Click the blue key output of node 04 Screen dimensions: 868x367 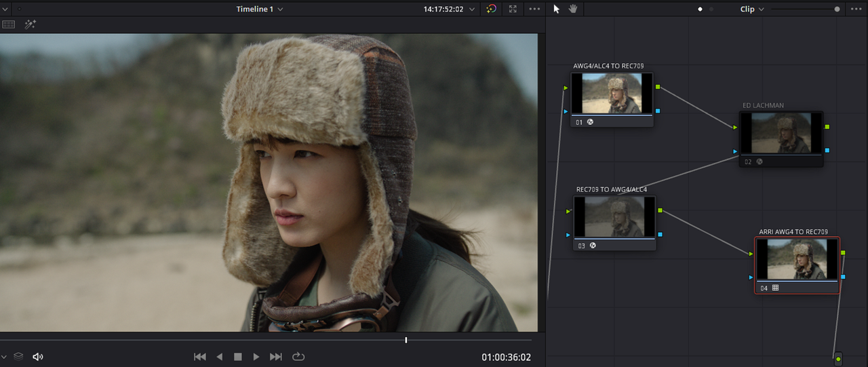[843, 277]
